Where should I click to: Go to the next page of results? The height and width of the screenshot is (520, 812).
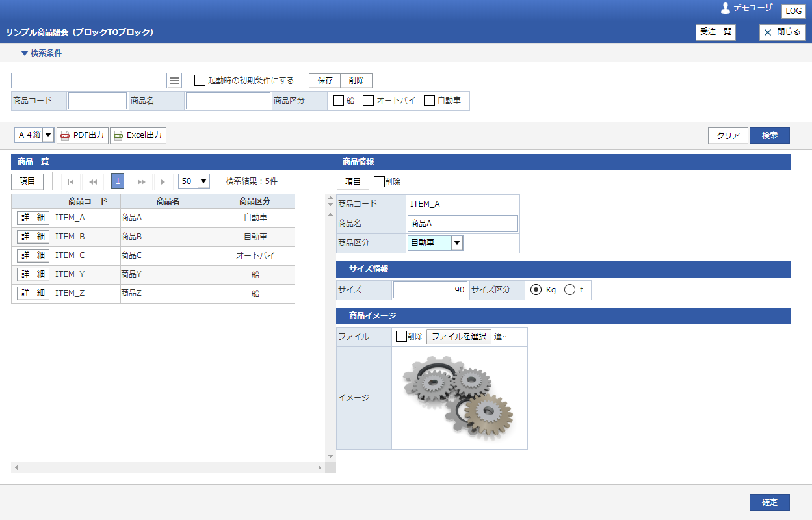click(141, 181)
